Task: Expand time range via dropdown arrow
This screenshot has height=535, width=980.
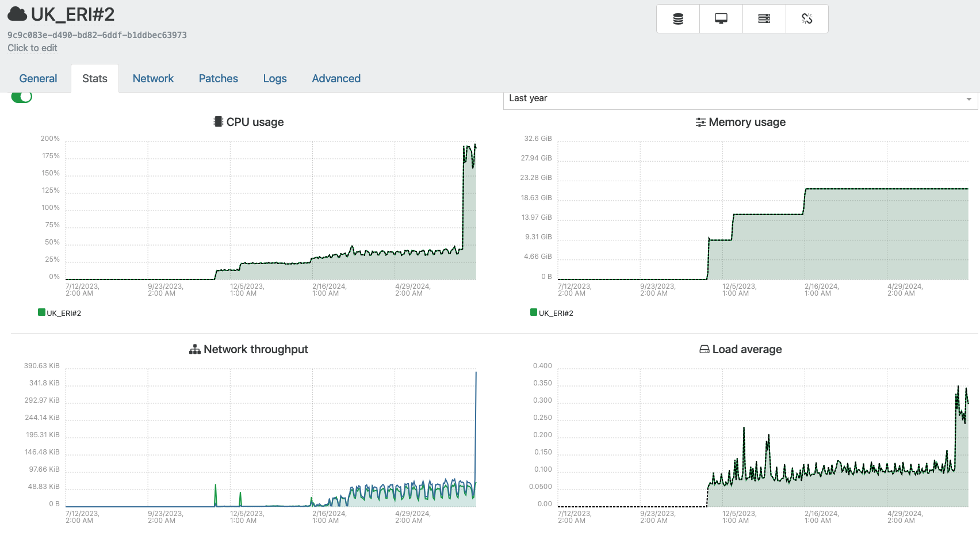Action: click(969, 100)
